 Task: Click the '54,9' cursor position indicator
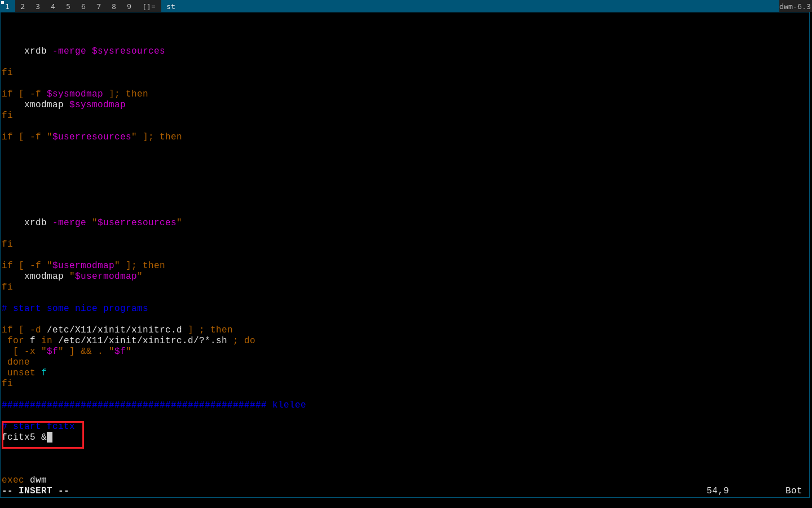click(x=718, y=491)
